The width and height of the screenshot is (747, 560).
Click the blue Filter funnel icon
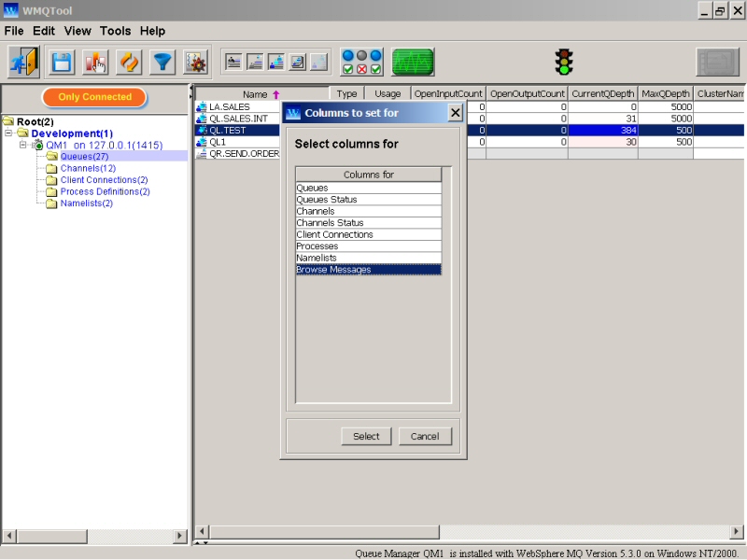162,63
